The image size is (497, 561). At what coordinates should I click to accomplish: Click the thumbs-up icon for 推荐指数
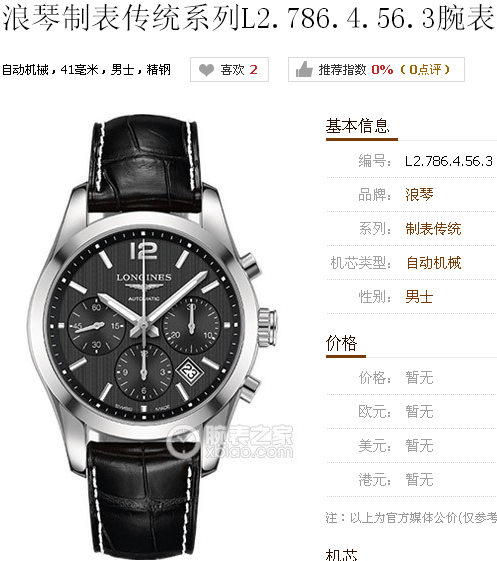[304, 69]
